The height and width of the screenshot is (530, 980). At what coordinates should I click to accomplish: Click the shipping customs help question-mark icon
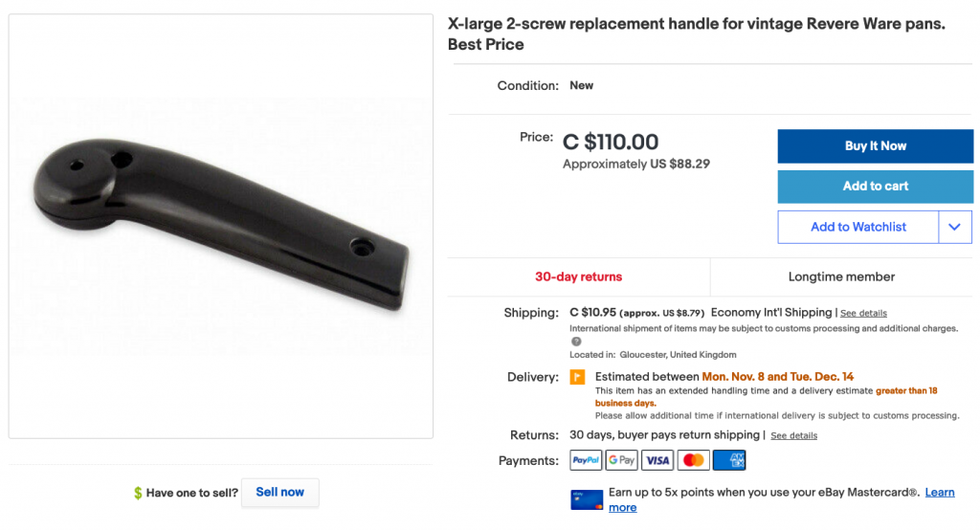click(576, 342)
